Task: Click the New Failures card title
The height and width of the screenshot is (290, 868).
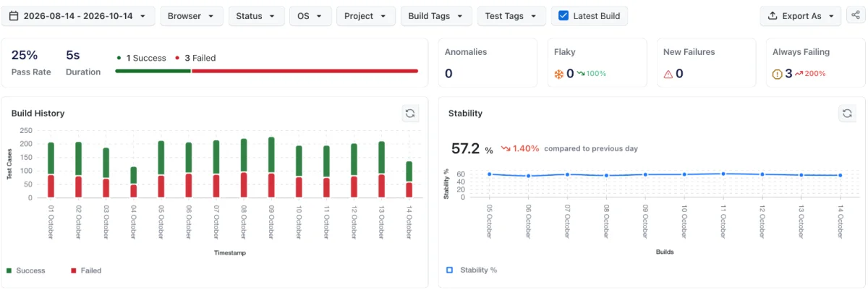Action: point(689,52)
